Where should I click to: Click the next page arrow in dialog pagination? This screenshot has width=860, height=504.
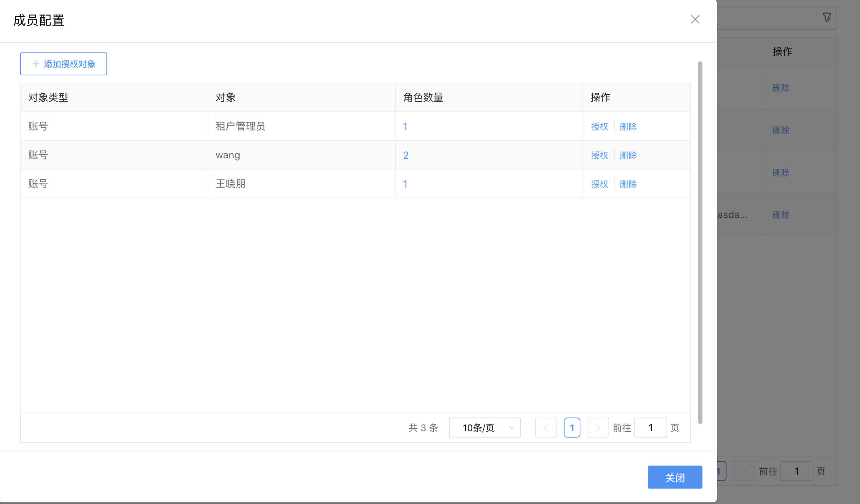pyautogui.click(x=598, y=427)
